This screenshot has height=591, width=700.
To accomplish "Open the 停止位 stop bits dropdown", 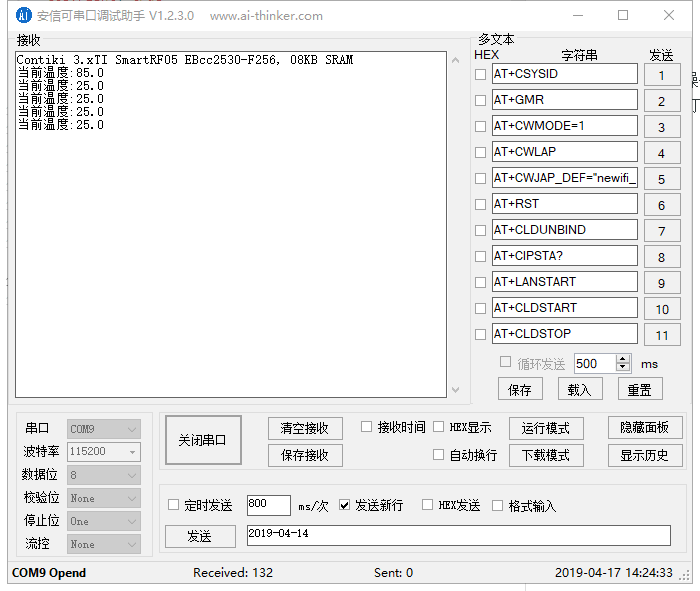I will 104,521.
